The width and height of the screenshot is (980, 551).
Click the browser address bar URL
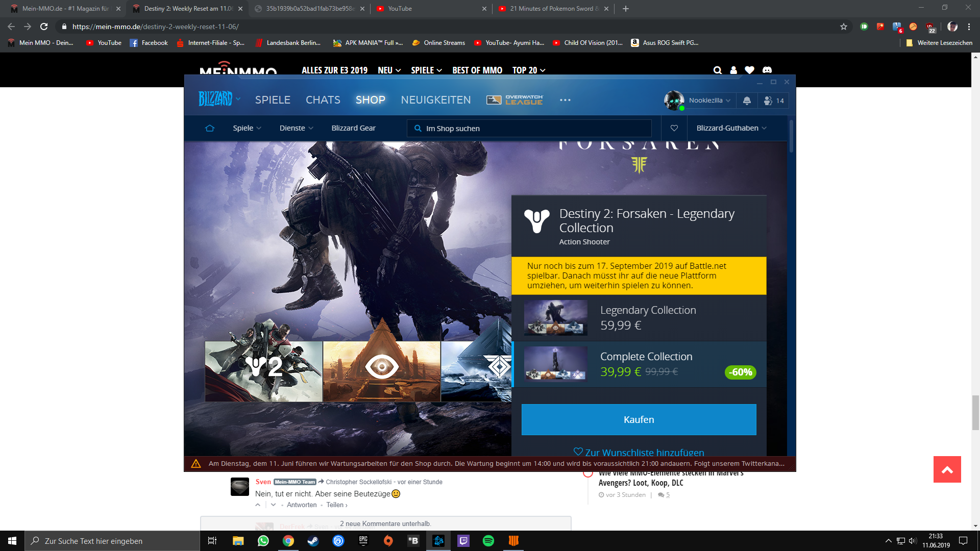click(156, 27)
